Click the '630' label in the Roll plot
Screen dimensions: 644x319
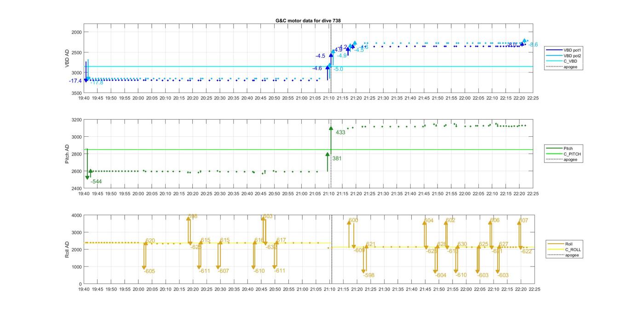tap(462, 244)
